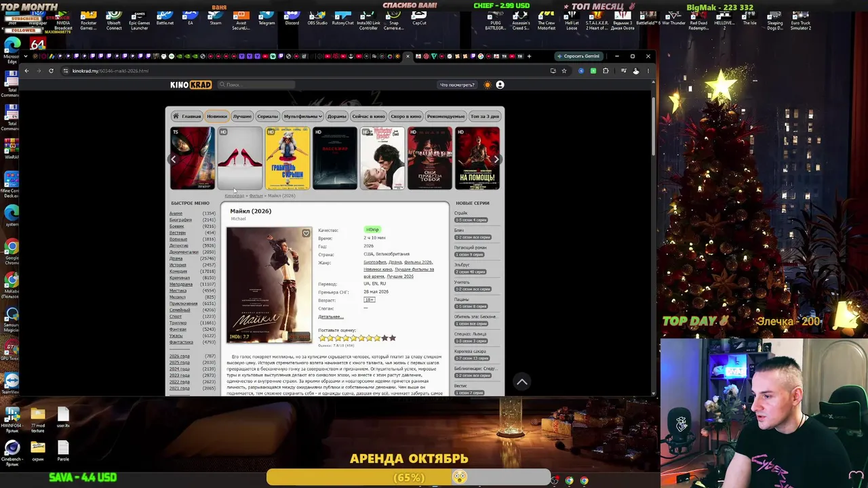Open the Боевик category link
The height and width of the screenshot is (488, 868).
176,226
